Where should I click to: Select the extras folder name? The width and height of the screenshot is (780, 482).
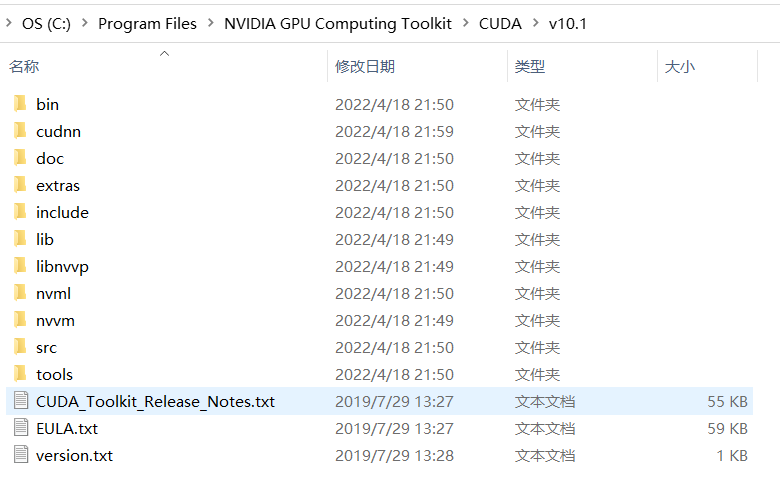tap(58, 186)
